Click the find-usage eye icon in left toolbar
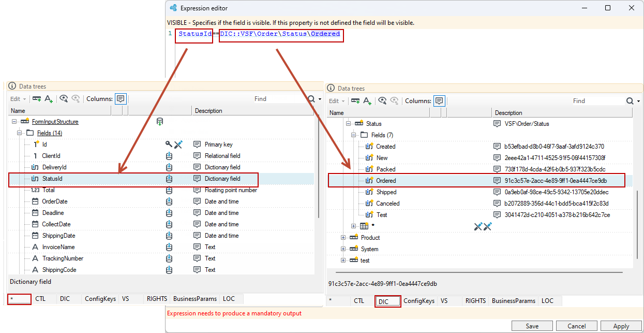644x333 pixels. [64, 98]
